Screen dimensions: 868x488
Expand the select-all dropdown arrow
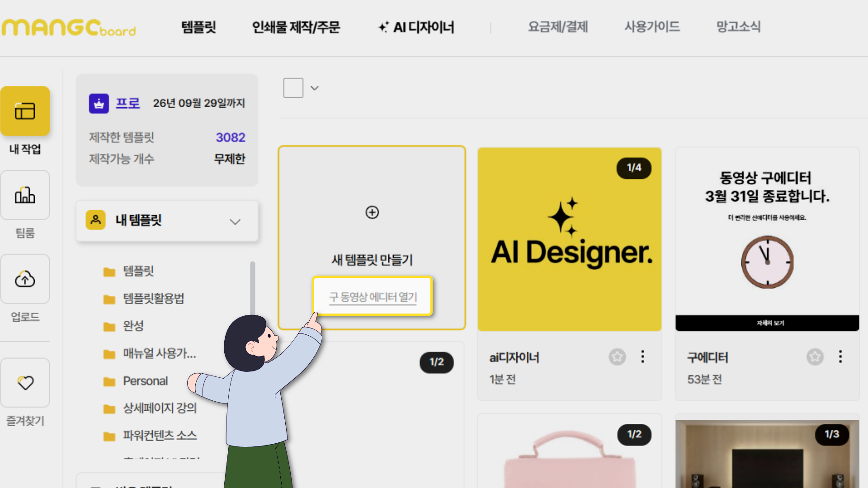click(315, 88)
